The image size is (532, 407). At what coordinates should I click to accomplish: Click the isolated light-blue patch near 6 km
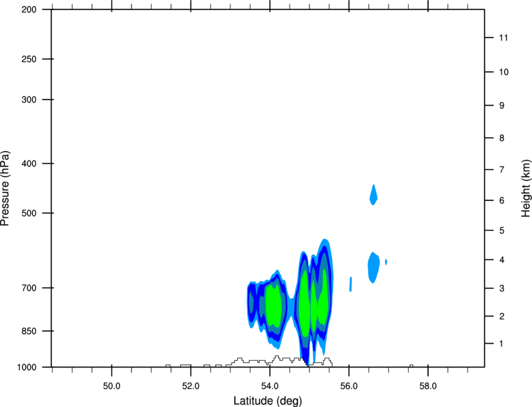pos(373,195)
